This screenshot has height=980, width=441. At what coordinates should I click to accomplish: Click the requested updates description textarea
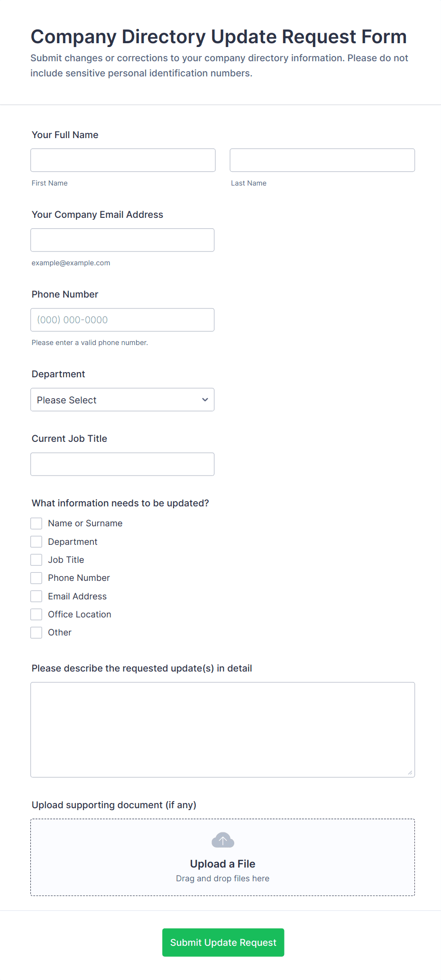click(x=222, y=729)
